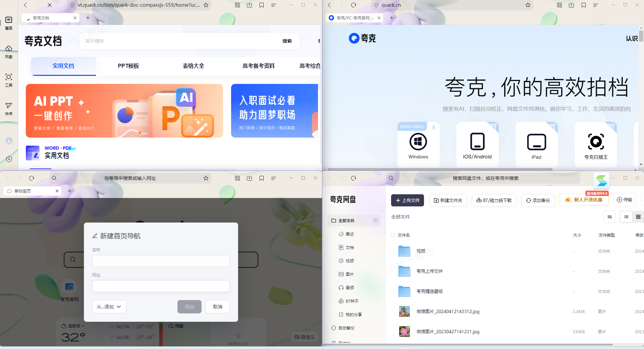Open the AI PPT 一键创作 banner

(124, 111)
